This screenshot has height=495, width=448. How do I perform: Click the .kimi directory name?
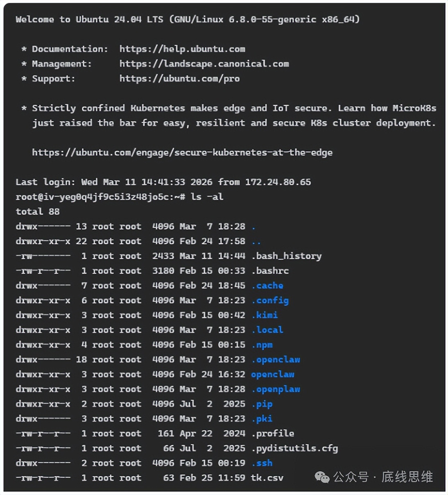point(265,315)
